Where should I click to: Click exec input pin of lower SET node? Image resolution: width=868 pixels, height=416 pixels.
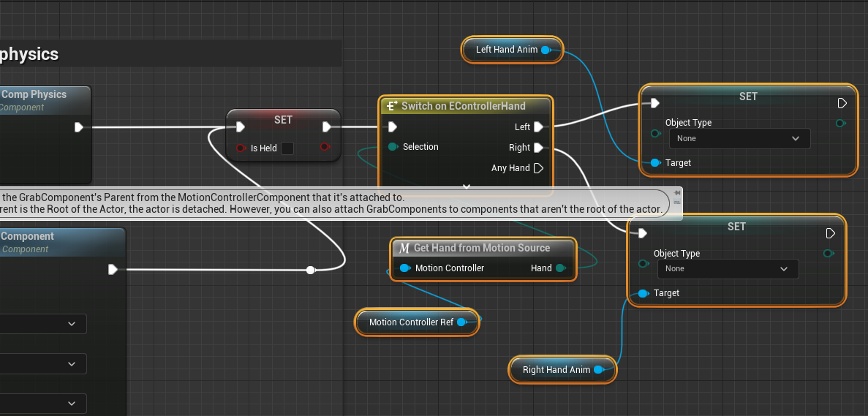click(642, 233)
